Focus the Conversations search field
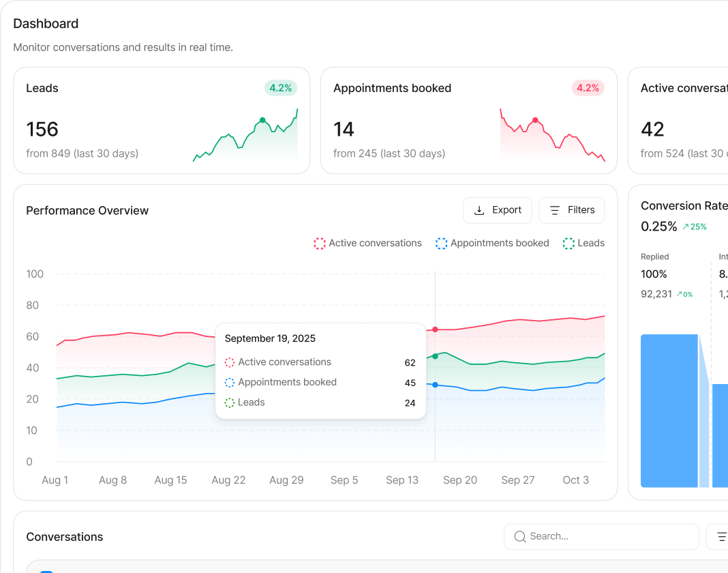Screen dimensions: 728x573 (601, 536)
